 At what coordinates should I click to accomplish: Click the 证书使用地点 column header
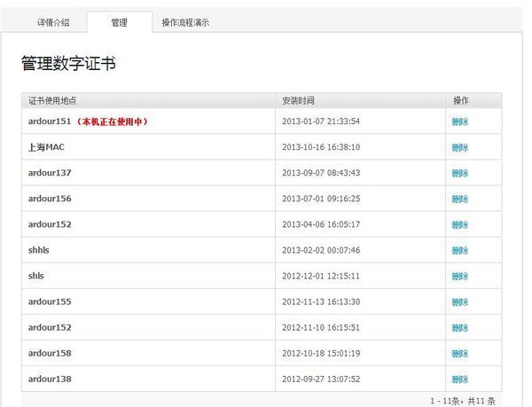(x=59, y=100)
